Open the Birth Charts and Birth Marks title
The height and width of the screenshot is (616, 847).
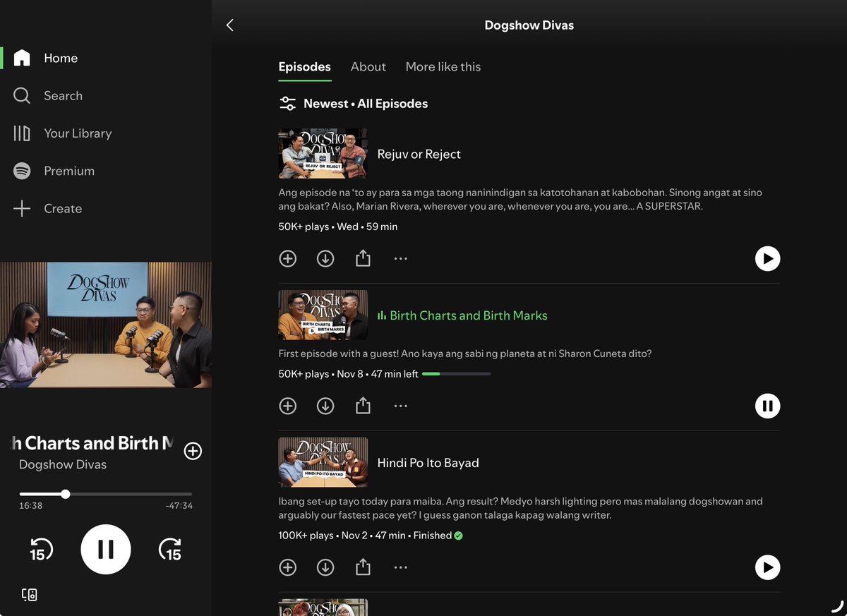pos(469,315)
